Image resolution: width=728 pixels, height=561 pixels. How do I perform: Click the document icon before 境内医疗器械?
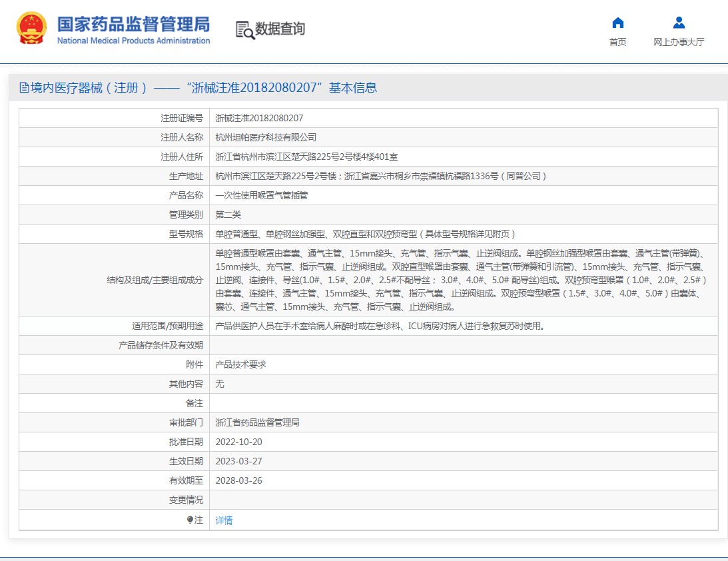pos(24,87)
